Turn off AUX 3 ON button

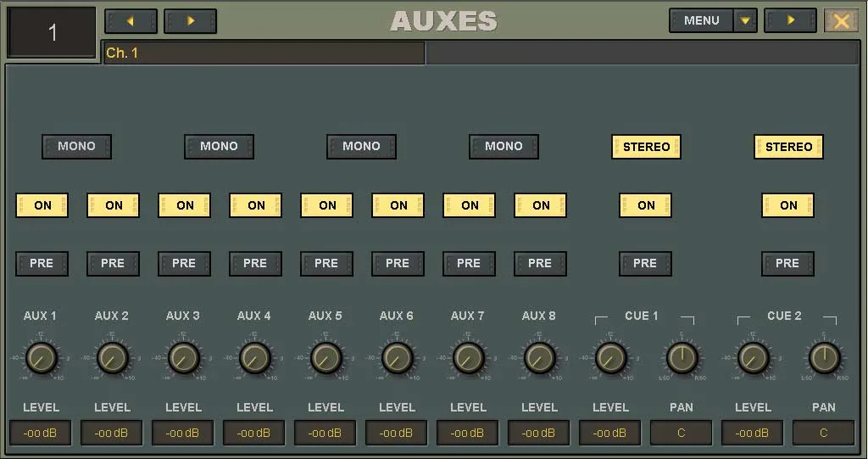click(x=184, y=205)
